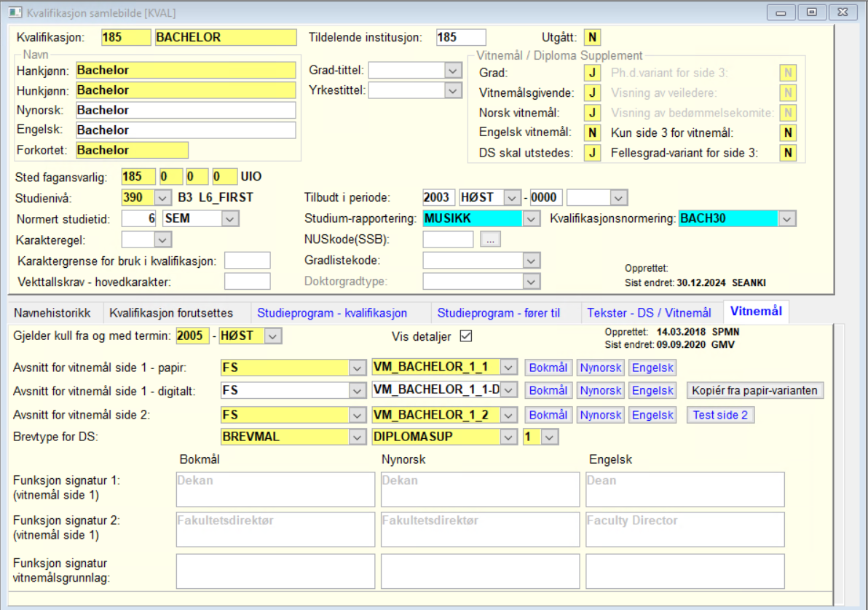Click the Test side 2 button

[x=720, y=415]
